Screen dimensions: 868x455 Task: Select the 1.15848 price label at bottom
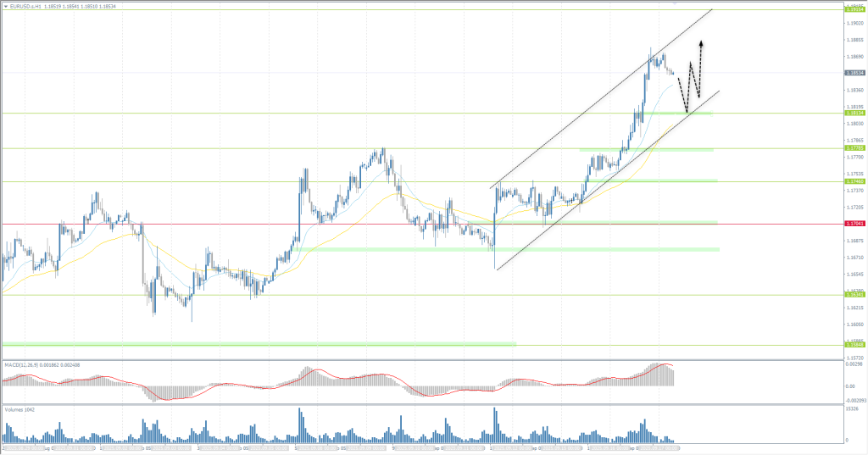tap(854, 344)
